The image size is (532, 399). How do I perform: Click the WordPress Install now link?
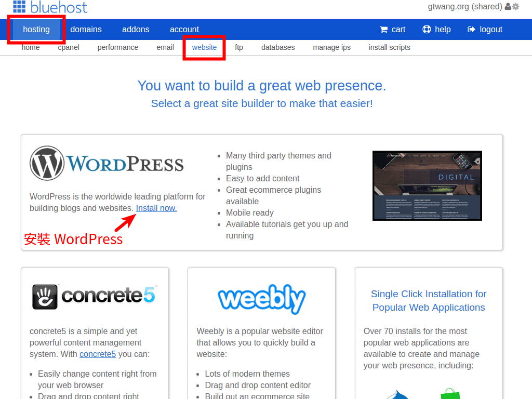coord(156,208)
